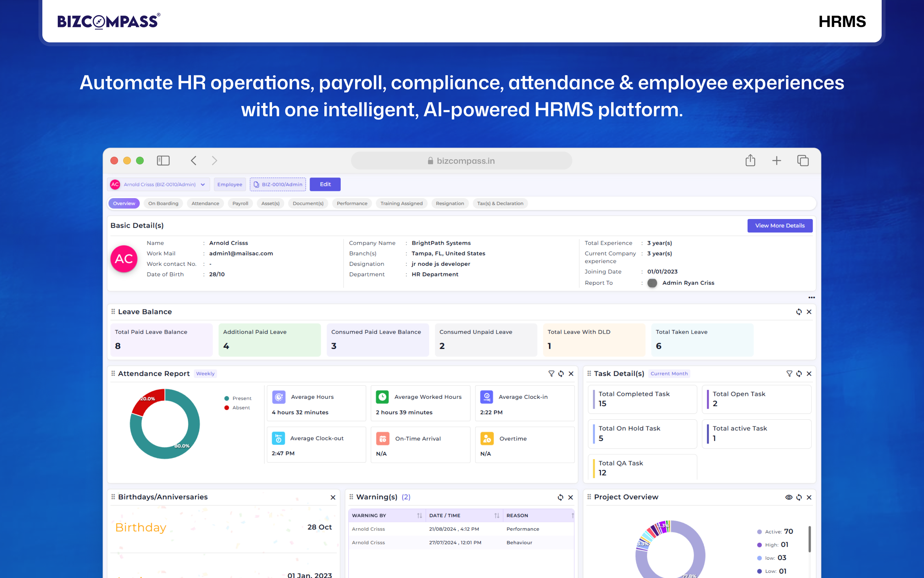Viewport: 924px width, 578px height.
Task: Open the three-dot more options menu
Action: coord(812,297)
